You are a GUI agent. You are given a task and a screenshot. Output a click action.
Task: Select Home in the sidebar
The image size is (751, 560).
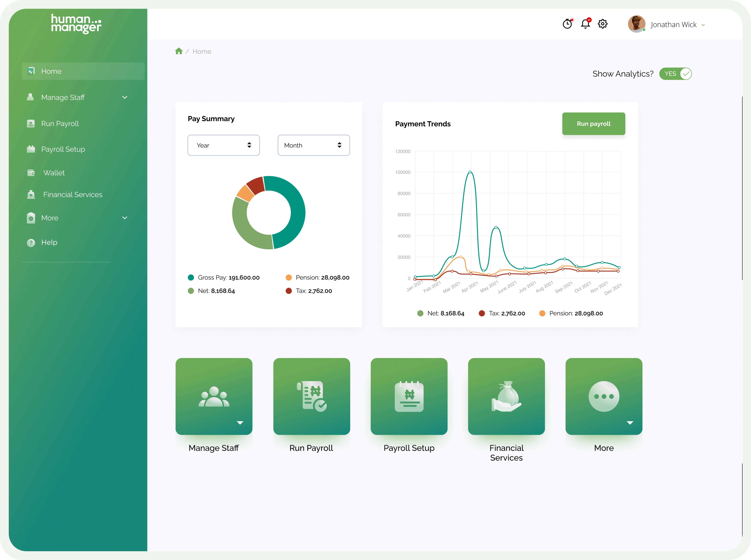point(83,71)
